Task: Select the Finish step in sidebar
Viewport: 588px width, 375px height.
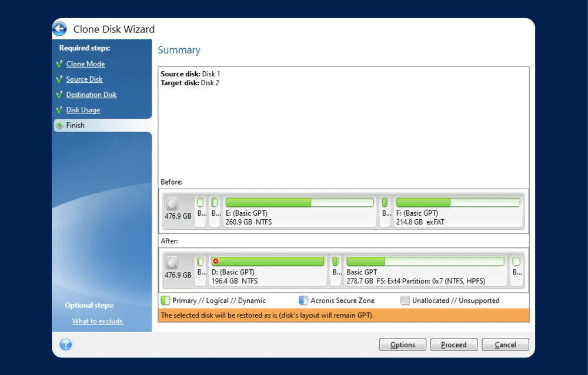Action: pos(75,125)
